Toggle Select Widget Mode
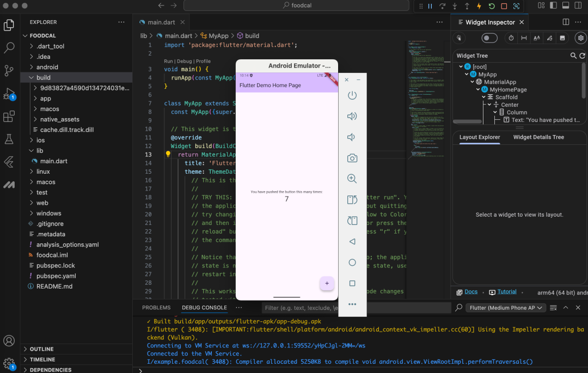The image size is (588, 373). 459,38
